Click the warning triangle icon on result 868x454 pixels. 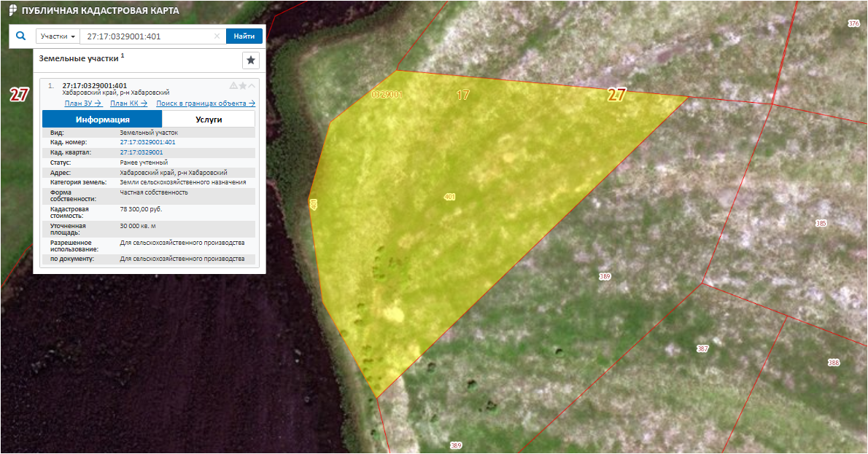tap(233, 85)
